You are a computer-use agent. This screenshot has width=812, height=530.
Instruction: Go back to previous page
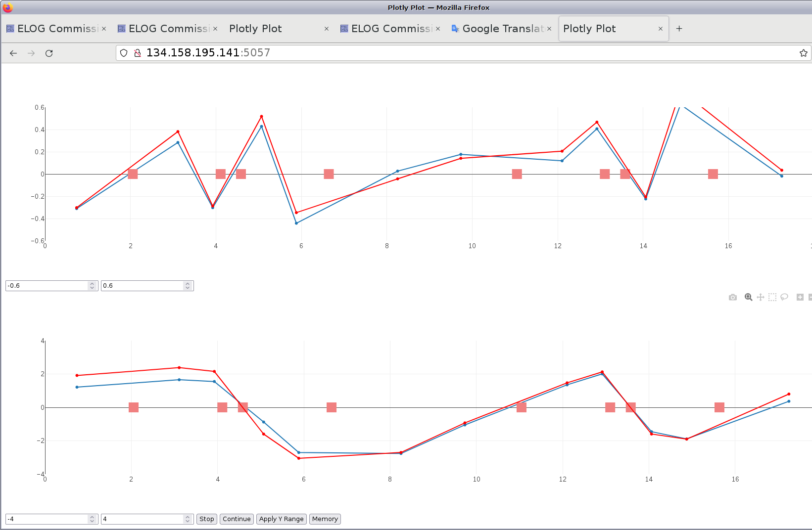click(x=13, y=53)
